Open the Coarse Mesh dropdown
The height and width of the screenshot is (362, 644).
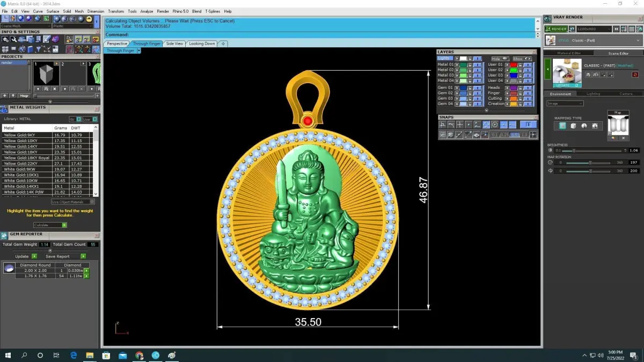coord(26,26)
